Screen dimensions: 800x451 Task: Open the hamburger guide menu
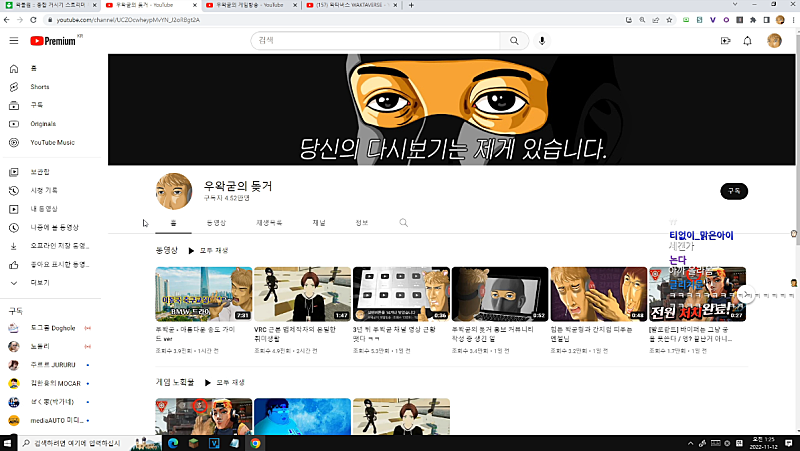(13, 41)
